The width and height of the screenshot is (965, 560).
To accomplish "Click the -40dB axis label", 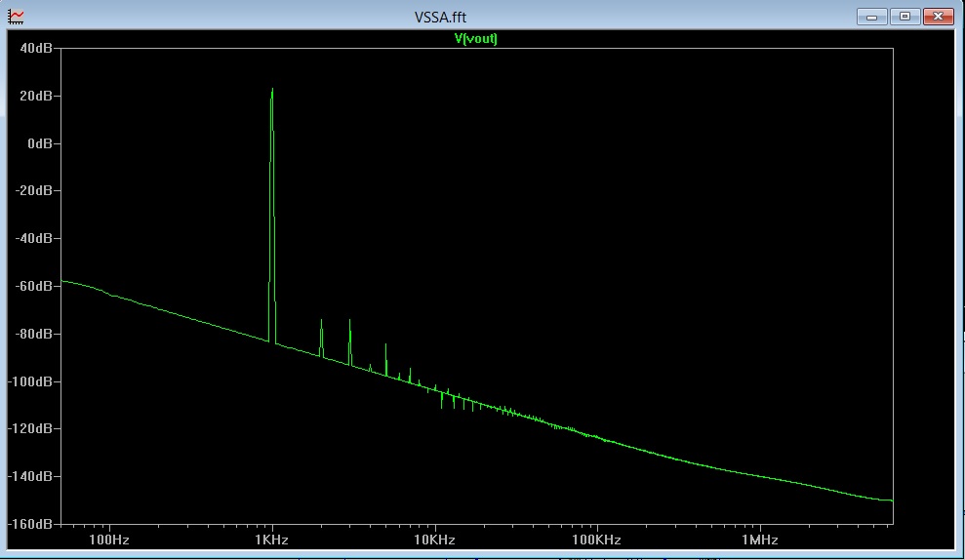I will (34, 238).
